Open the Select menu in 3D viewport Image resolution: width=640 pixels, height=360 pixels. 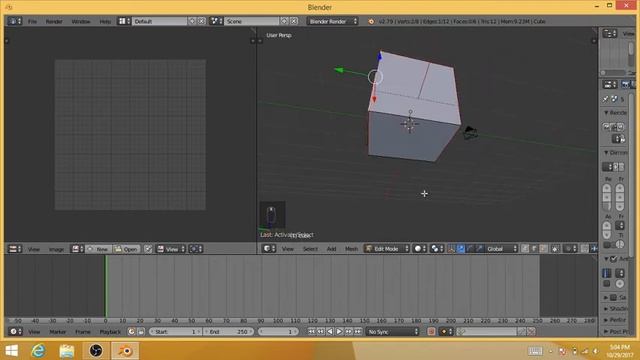point(310,249)
